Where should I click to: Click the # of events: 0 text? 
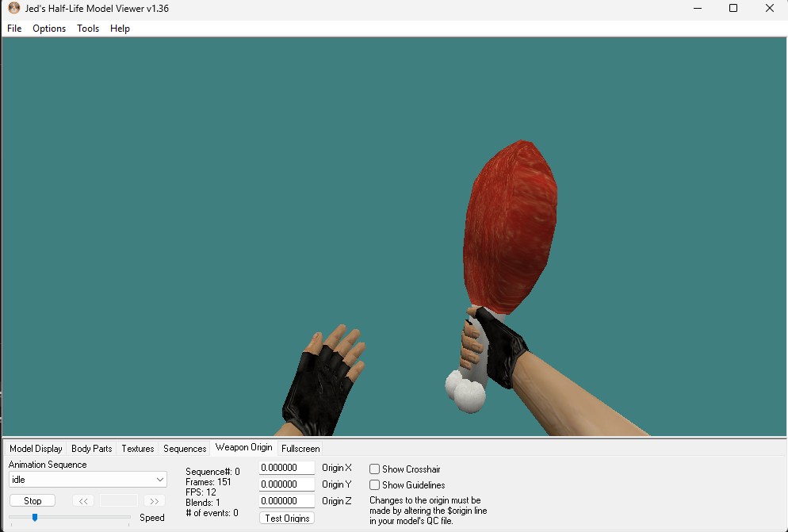tap(212, 513)
